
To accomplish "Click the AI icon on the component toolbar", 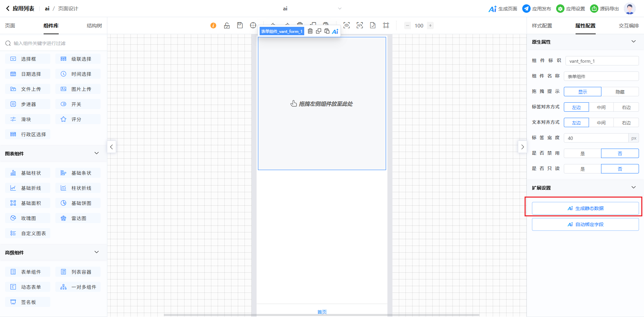I will [x=335, y=32].
